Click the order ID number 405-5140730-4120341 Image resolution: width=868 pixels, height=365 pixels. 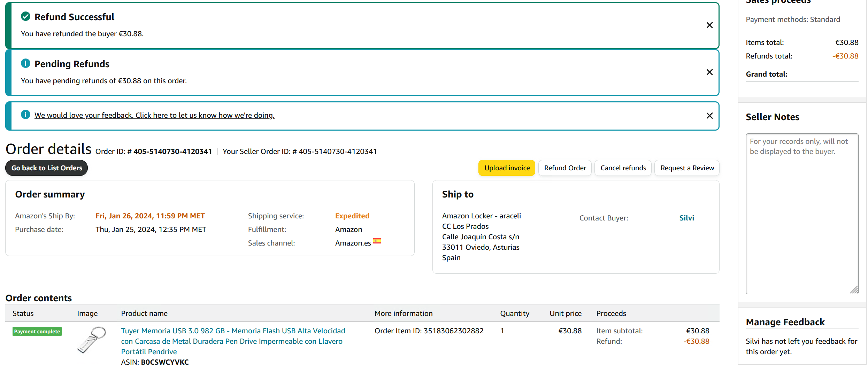pos(172,152)
